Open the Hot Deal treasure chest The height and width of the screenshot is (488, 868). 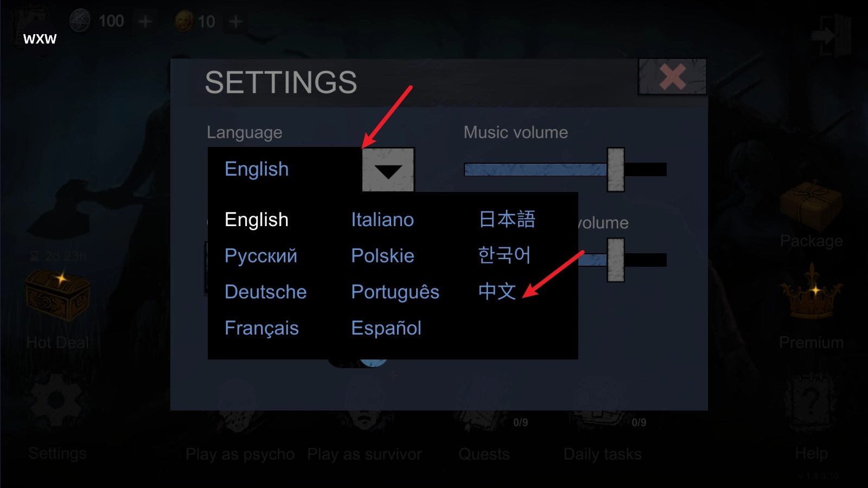coord(58,296)
